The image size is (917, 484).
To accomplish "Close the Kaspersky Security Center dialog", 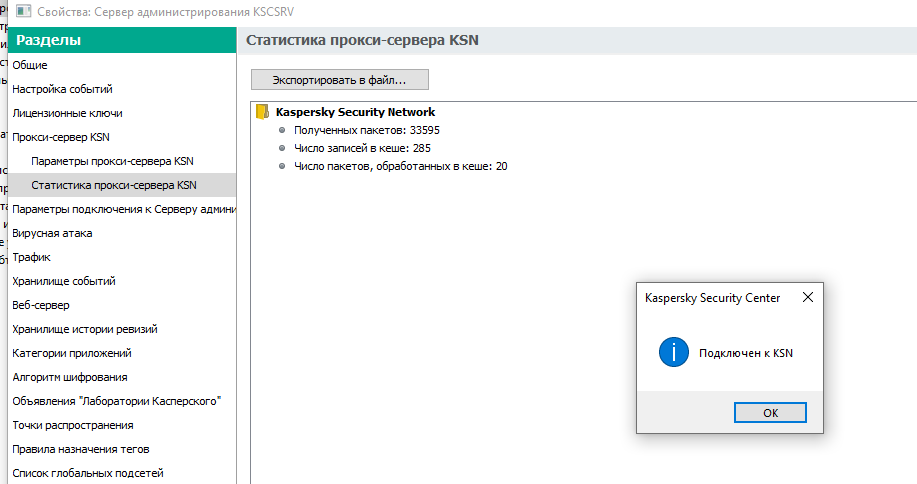I will pos(808,297).
